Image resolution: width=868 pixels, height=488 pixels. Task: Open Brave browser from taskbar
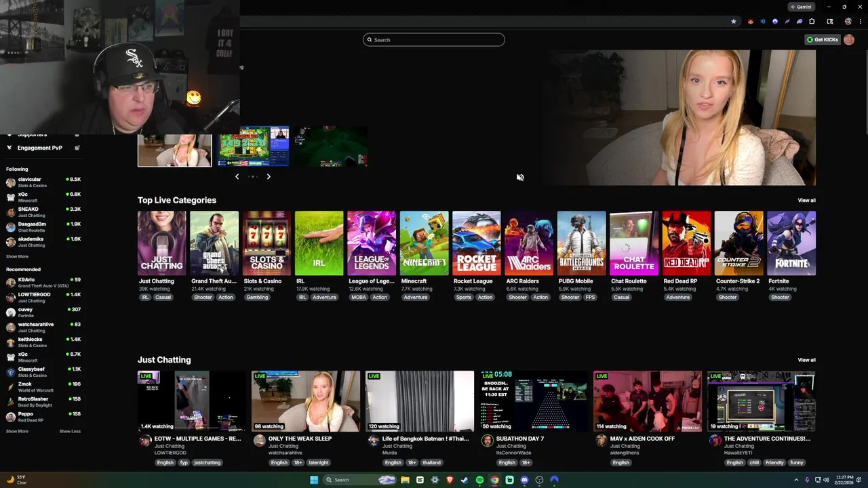point(450,480)
